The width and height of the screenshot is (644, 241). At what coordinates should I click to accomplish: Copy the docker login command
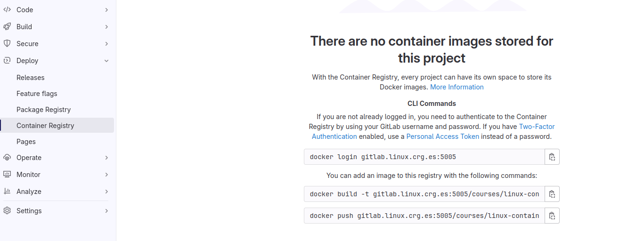(x=552, y=157)
